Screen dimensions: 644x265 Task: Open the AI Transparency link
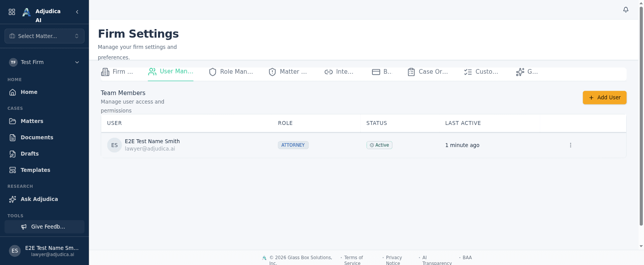pos(437,260)
